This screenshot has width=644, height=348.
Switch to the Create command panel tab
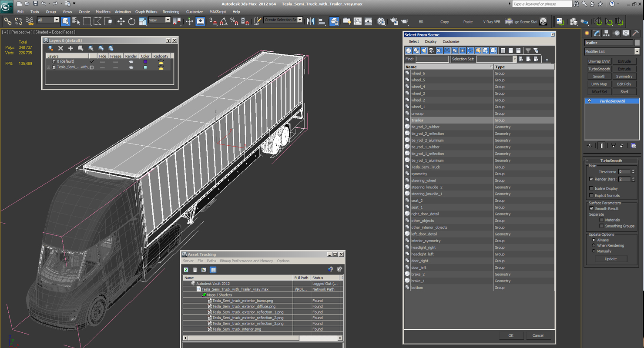(x=587, y=33)
